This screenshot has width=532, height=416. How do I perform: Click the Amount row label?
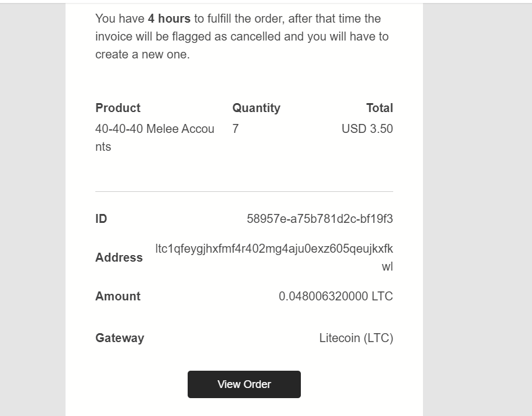[118, 296]
